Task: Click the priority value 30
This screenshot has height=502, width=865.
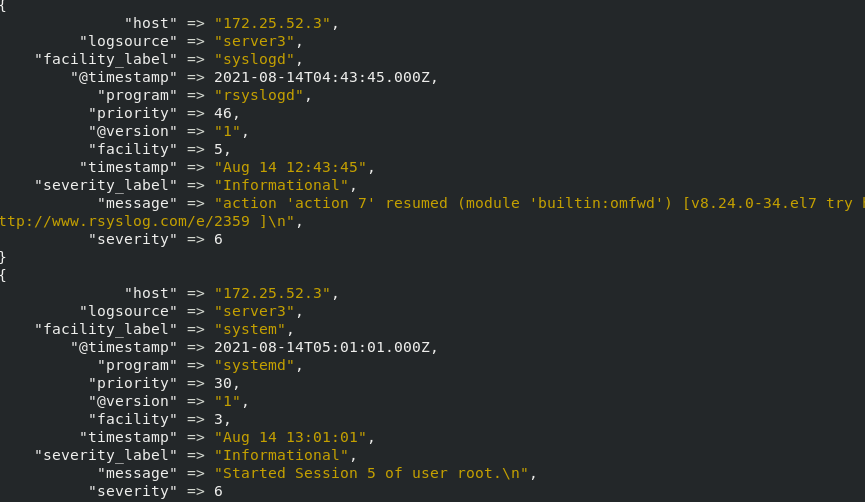Action: pos(223,383)
